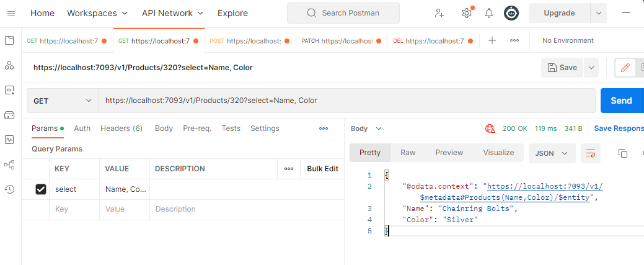Open the hamburger menu icon

pos(11,13)
